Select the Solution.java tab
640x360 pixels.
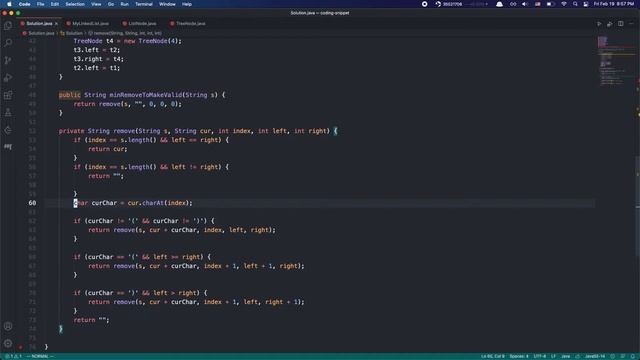39,24
